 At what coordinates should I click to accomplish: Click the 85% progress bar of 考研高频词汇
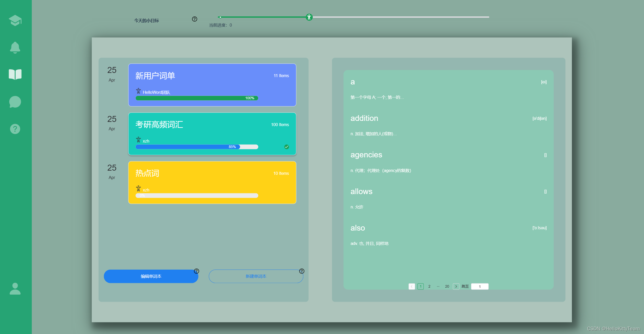pyautogui.click(x=197, y=147)
